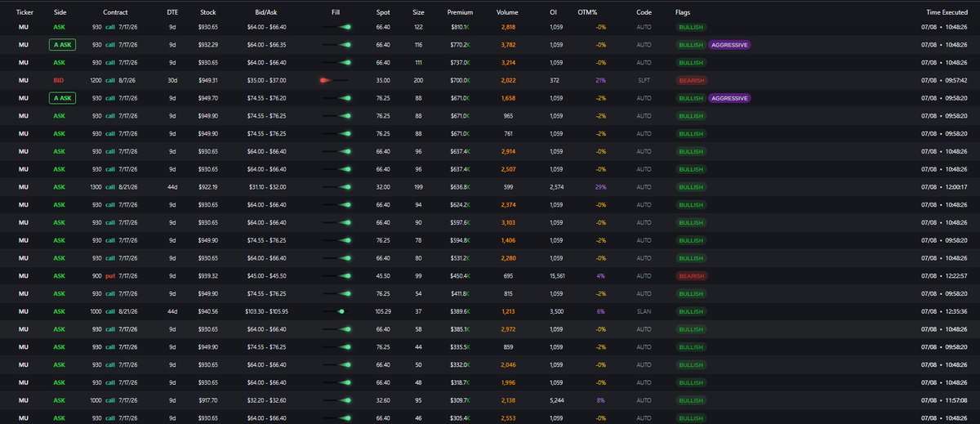The image size is (980, 424).
Task: Click the BEARISH flag on the 900 put row
Action: [691, 276]
